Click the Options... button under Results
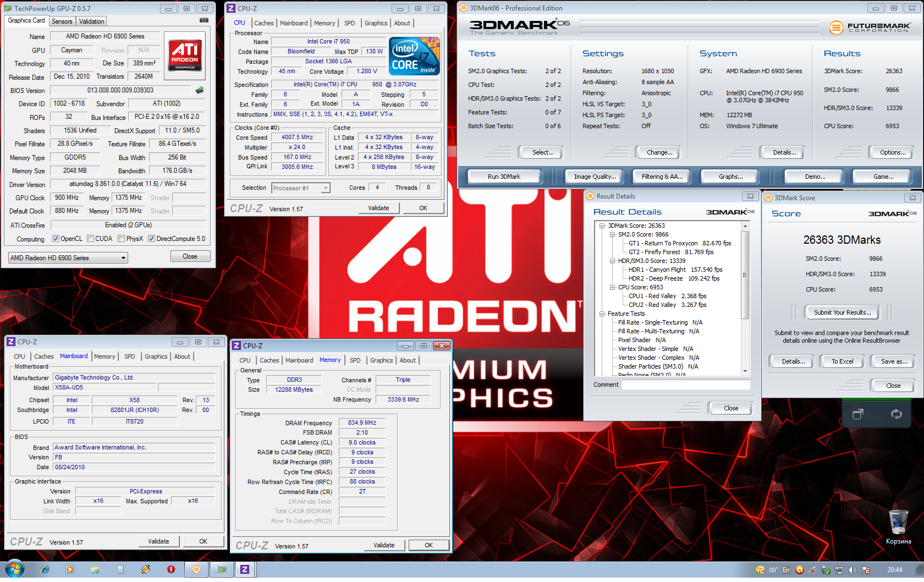The height and width of the screenshot is (582, 924). click(892, 152)
